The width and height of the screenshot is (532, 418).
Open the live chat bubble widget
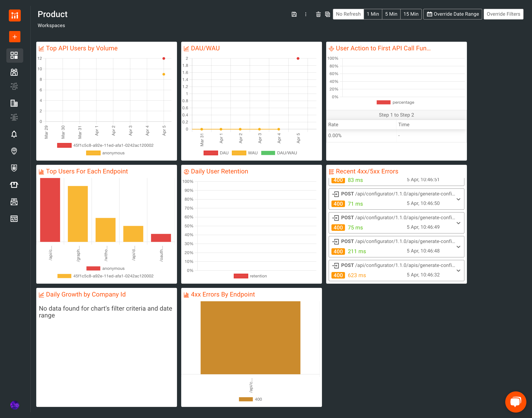(516, 402)
